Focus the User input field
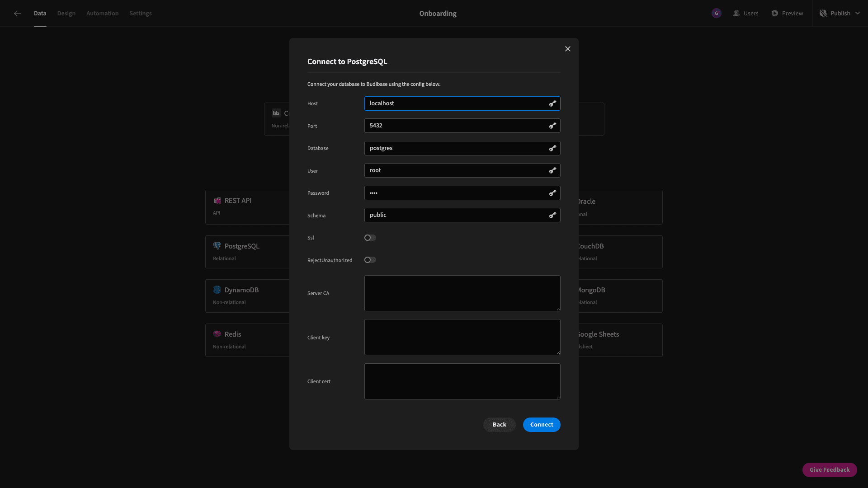This screenshot has height=488, width=868. coord(462,170)
